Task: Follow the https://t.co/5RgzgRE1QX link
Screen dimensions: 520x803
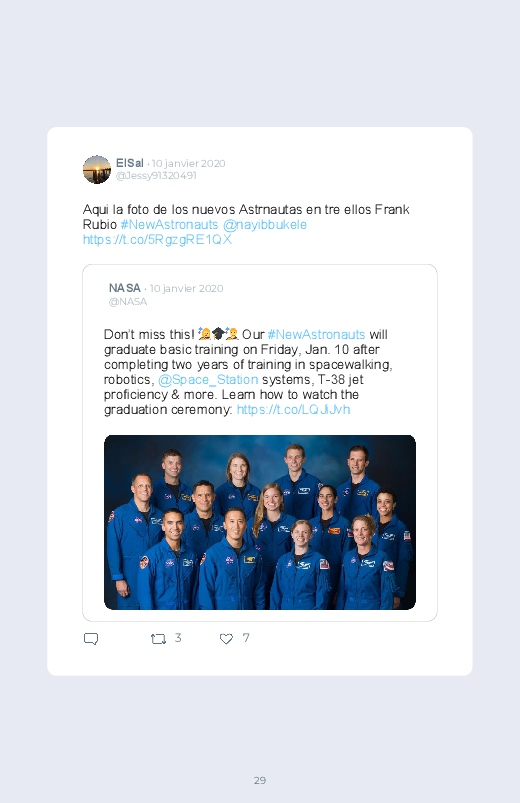Action: tap(157, 240)
